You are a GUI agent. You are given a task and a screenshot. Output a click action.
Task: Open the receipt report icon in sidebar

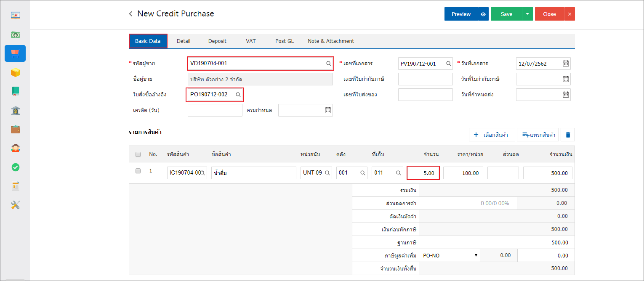tap(16, 186)
